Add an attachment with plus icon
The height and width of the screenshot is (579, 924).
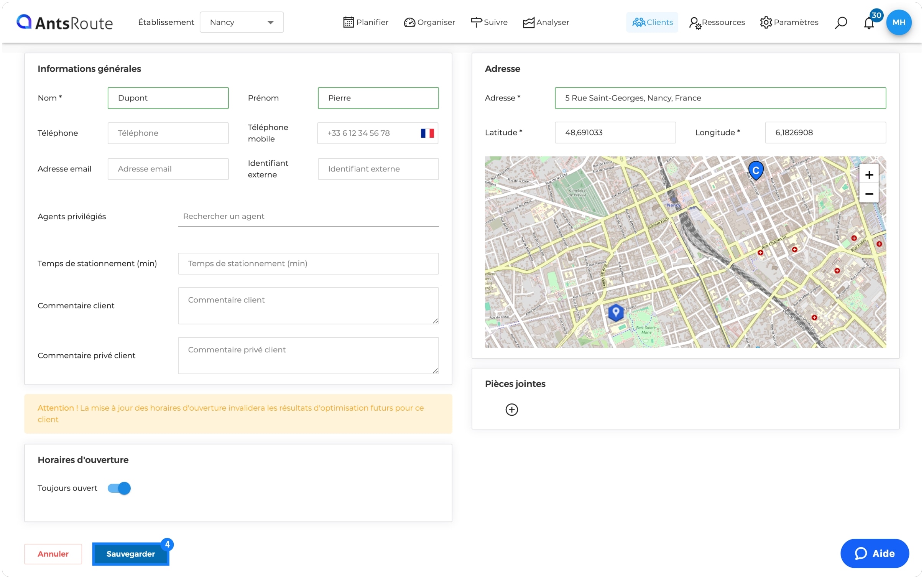click(x=511, y=410)
